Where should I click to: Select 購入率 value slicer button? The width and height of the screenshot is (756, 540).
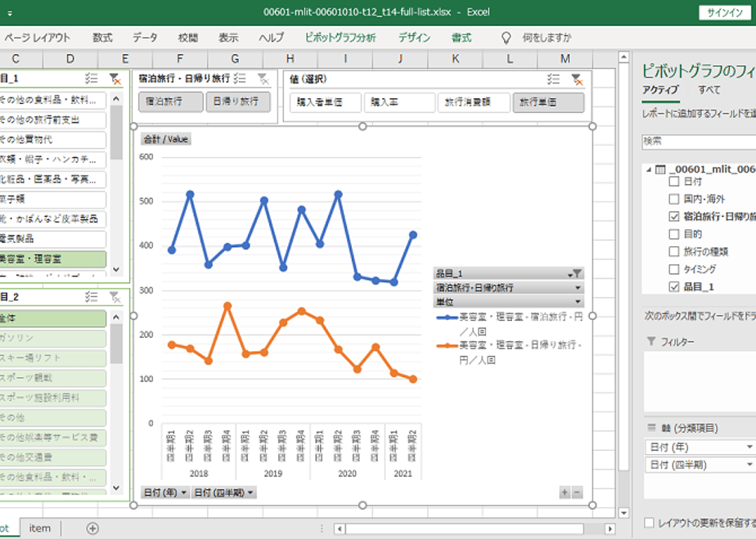[x=400, y=102]
